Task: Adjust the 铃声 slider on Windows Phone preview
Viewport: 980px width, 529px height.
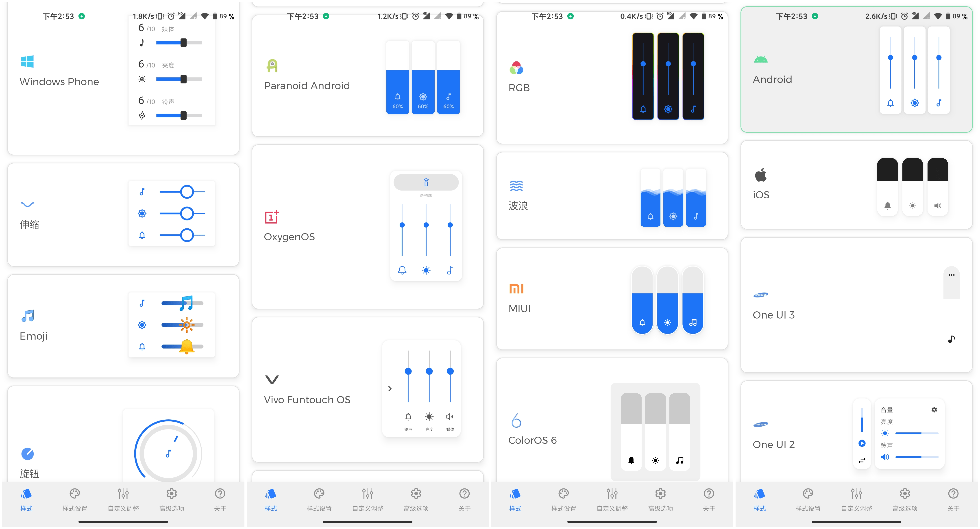Action: tap(179, 116)
